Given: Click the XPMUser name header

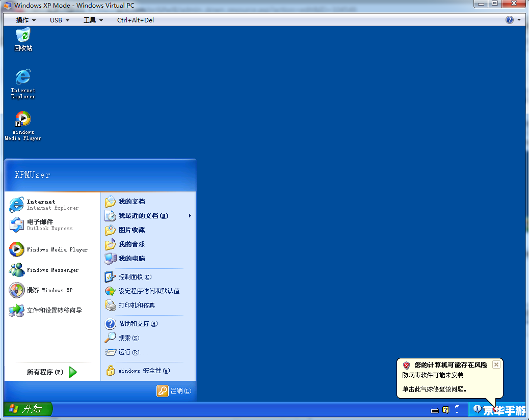Looking at the screenshot, I should (x=33, y=175).
